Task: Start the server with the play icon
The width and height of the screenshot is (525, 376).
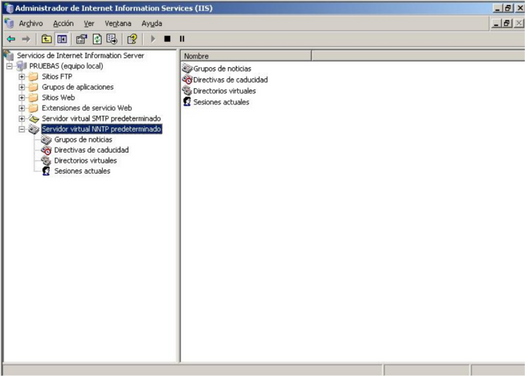Action: pos(153,39)
